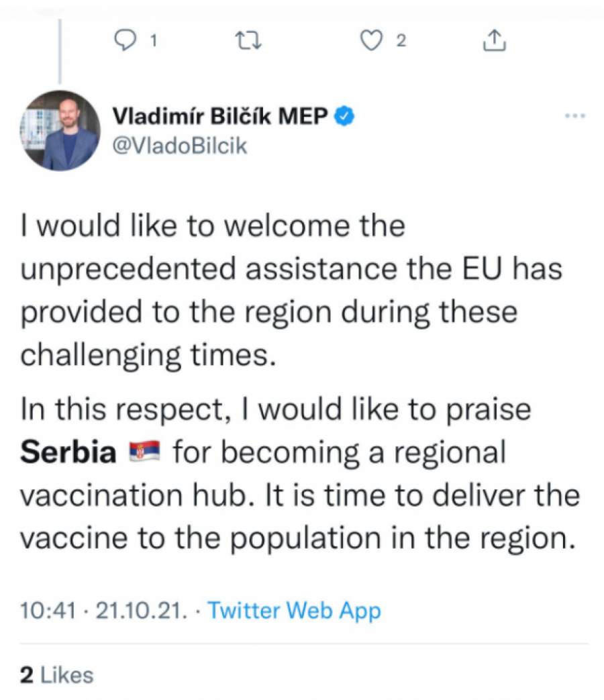This screenshot has width=604, height=700.
Task: Click the paragraph about unprecedented EU assistance
Action: 289,290
